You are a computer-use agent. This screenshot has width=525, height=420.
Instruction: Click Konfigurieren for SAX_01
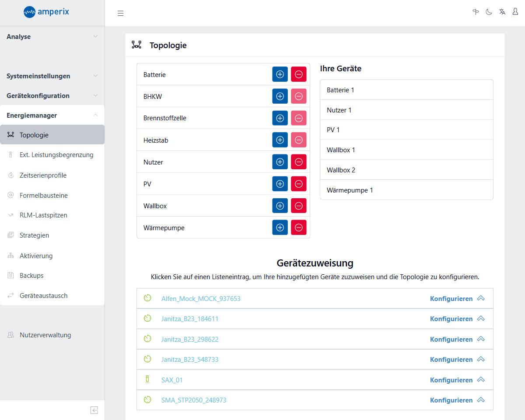(451, 380)
